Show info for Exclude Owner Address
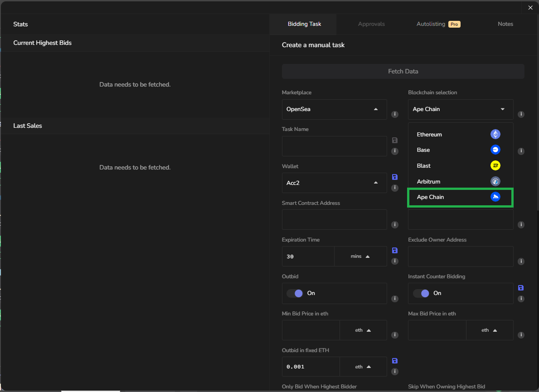Image resolution: width=539 pixels, height=392 pixels. click(x=521, y=261)
